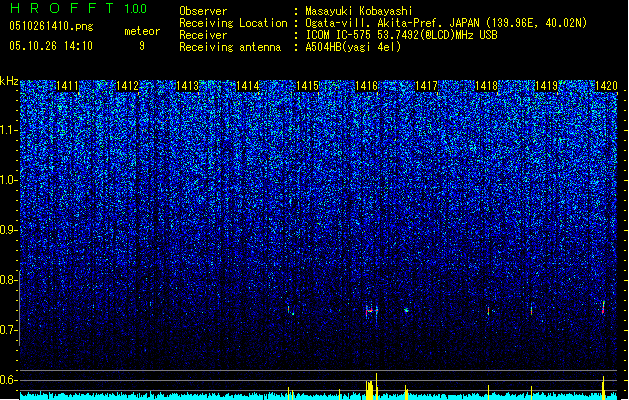Click the echo trace at 1418
The image size is (629, 400).
pyautogui.click(x=489, y=311)
